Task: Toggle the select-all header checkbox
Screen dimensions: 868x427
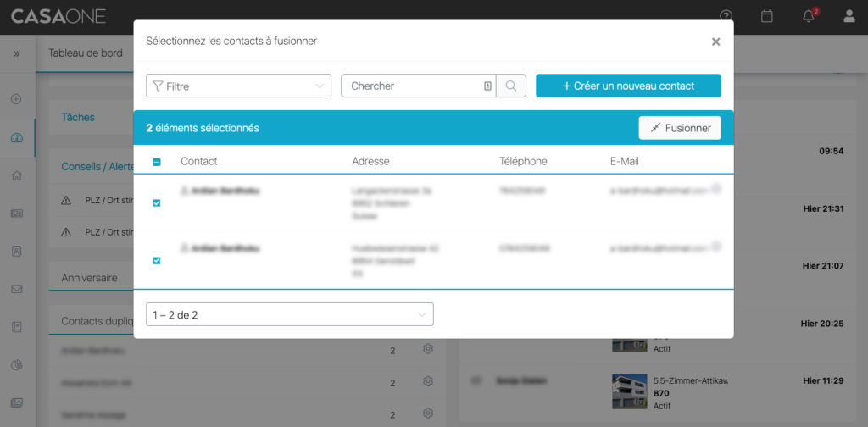Action: (x=157, y=162)
